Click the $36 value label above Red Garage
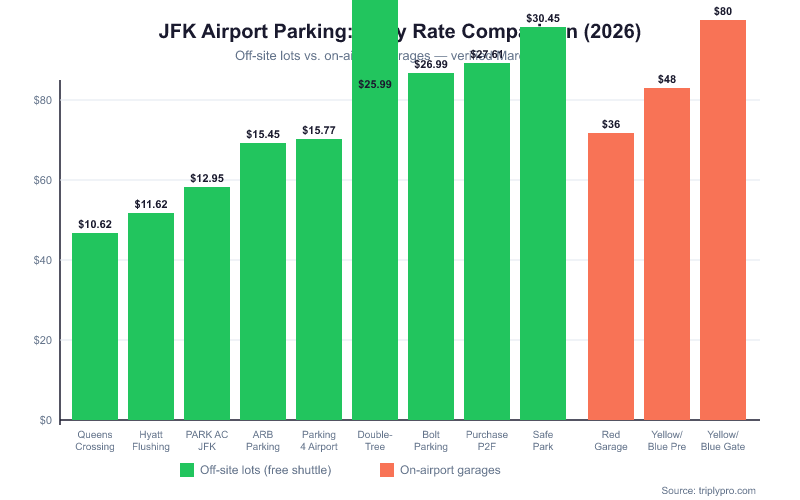The image size is (800, 500). [611, 124]
